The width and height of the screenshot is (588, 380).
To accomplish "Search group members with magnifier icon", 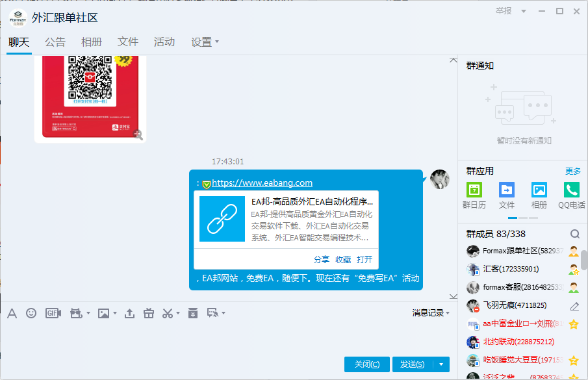I will 575,234.
